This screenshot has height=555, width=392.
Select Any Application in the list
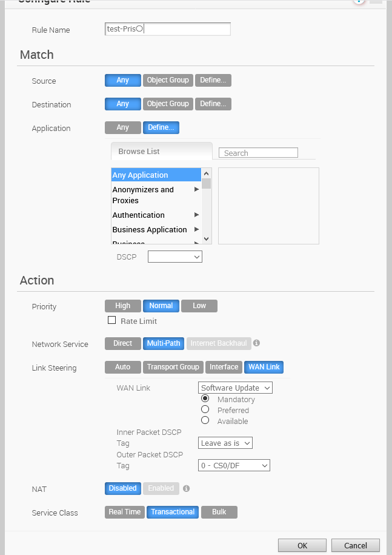click(156, 175)
